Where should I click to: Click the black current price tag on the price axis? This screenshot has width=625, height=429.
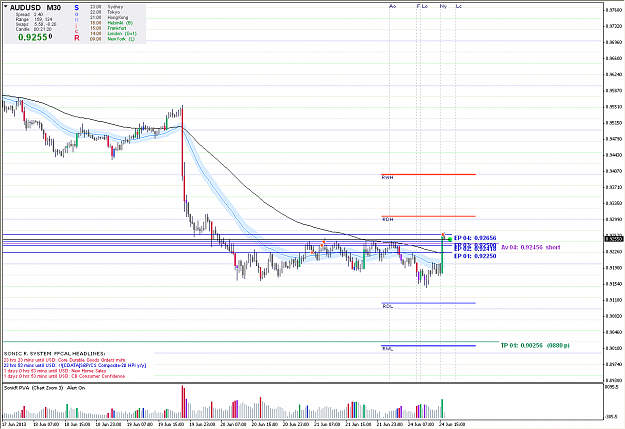click(614, 239)
